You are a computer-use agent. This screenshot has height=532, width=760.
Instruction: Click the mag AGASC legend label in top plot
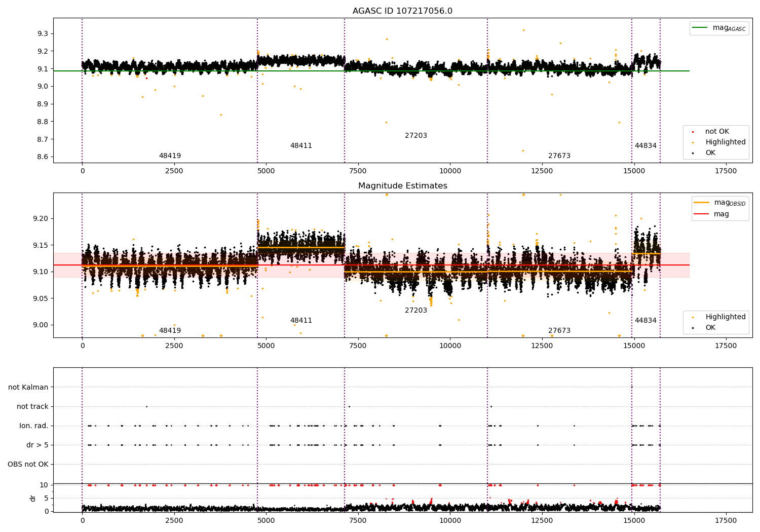(x=729, y=28)
